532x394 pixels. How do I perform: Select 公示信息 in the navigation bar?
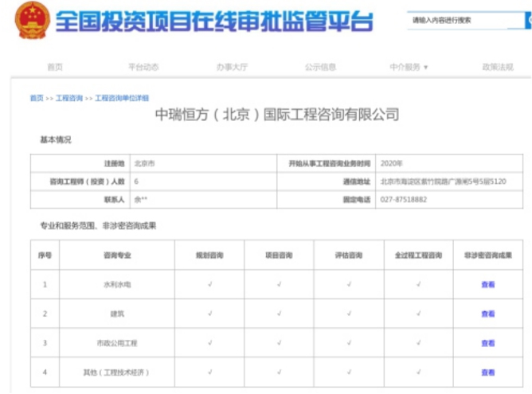[320, 68]
